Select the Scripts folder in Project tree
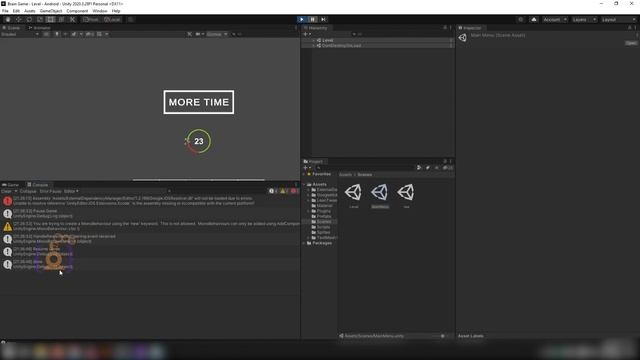640x360 pixels. [324, 227]
